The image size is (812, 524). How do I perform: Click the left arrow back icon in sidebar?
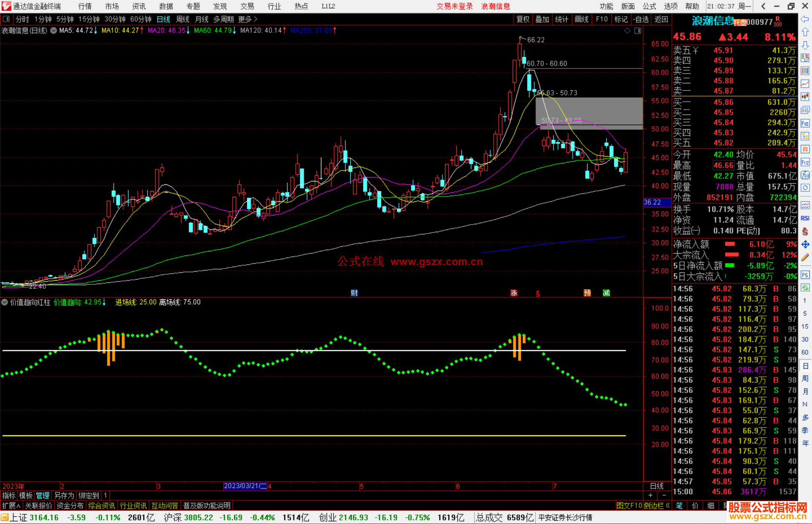(x=805, y=19)
